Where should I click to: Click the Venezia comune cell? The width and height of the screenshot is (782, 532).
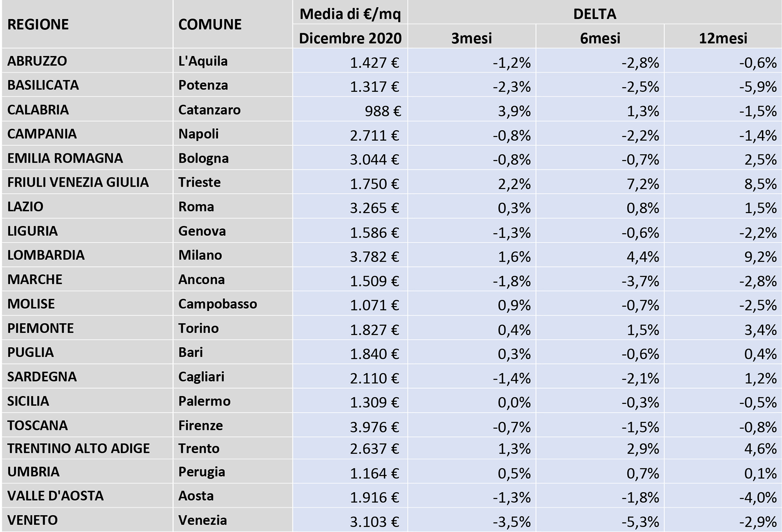coord(202,520)
